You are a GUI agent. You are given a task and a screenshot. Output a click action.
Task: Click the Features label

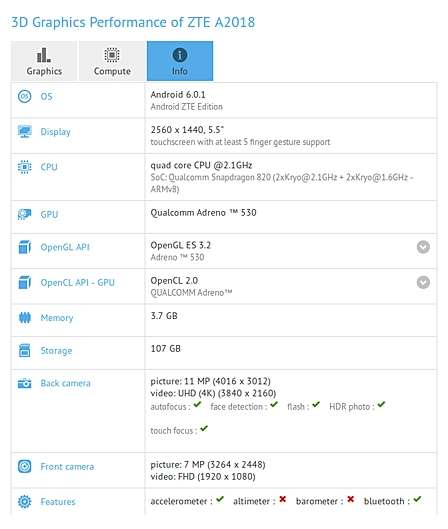point(58,502)
